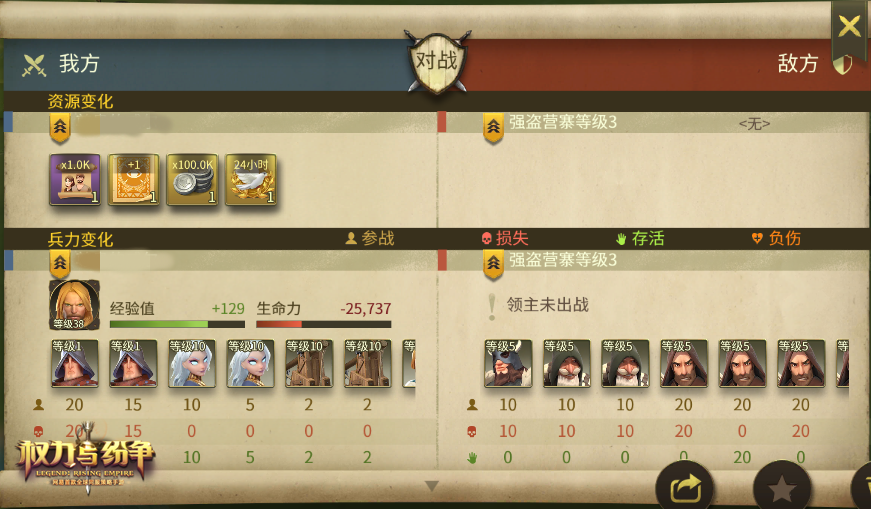Select the +1 golden scroll reward
The width and height of the screenshot is (871, 509).
tap(133, 179)
